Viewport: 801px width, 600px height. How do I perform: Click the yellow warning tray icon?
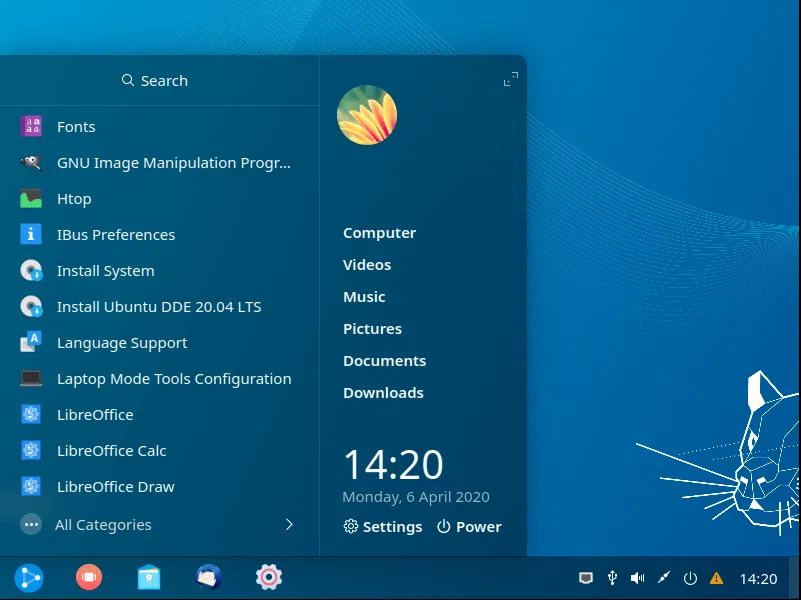click(716, 578)
